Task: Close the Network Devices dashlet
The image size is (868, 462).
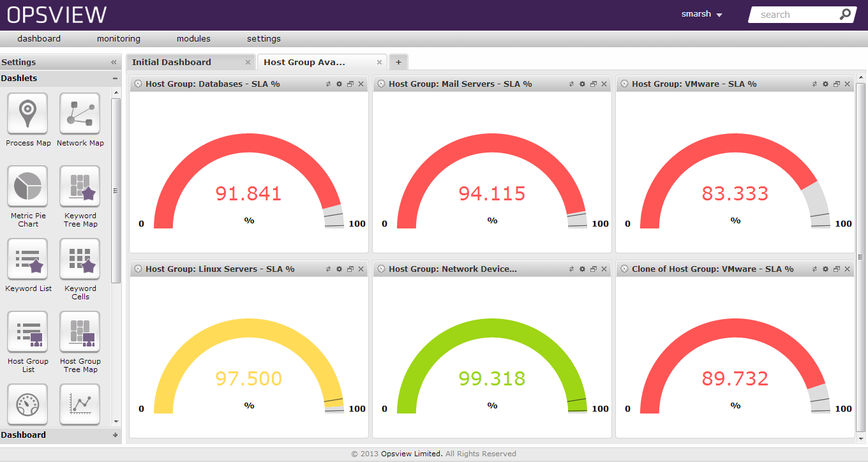Action: point(604,269)
